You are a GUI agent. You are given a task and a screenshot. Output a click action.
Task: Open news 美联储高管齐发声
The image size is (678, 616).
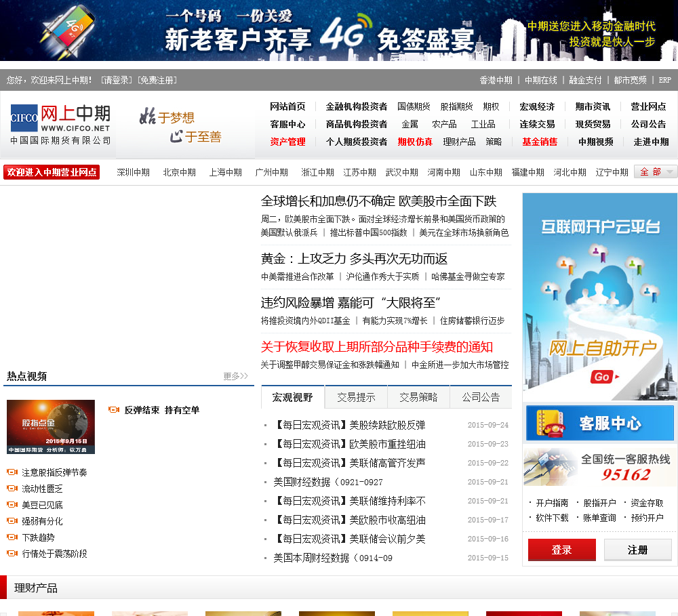click(x=349, y=463)
